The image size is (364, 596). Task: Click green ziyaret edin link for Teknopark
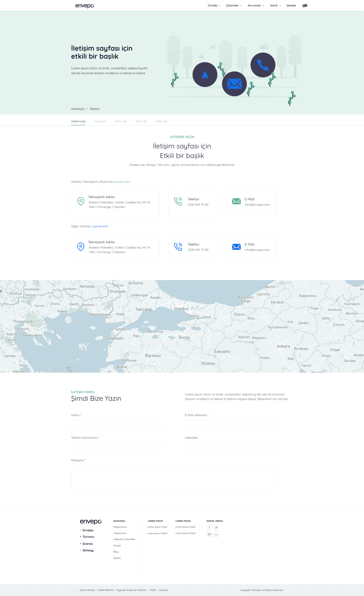point(122,182)
